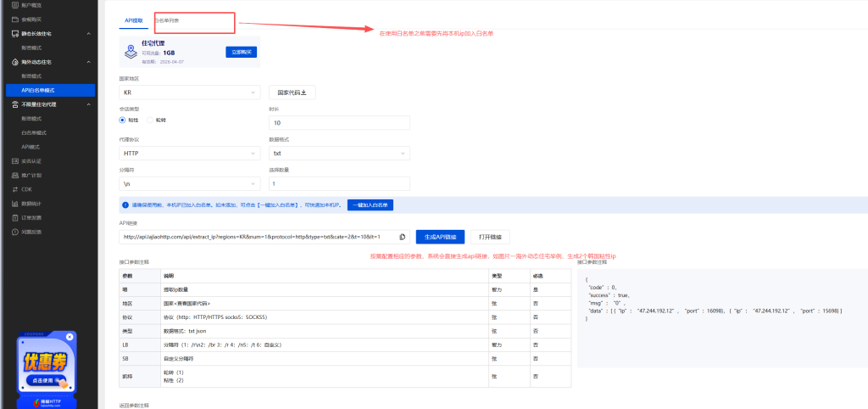Copy the API link with the copy icon
This screenshot has width=868, height=409.
[x=403, y=238]
